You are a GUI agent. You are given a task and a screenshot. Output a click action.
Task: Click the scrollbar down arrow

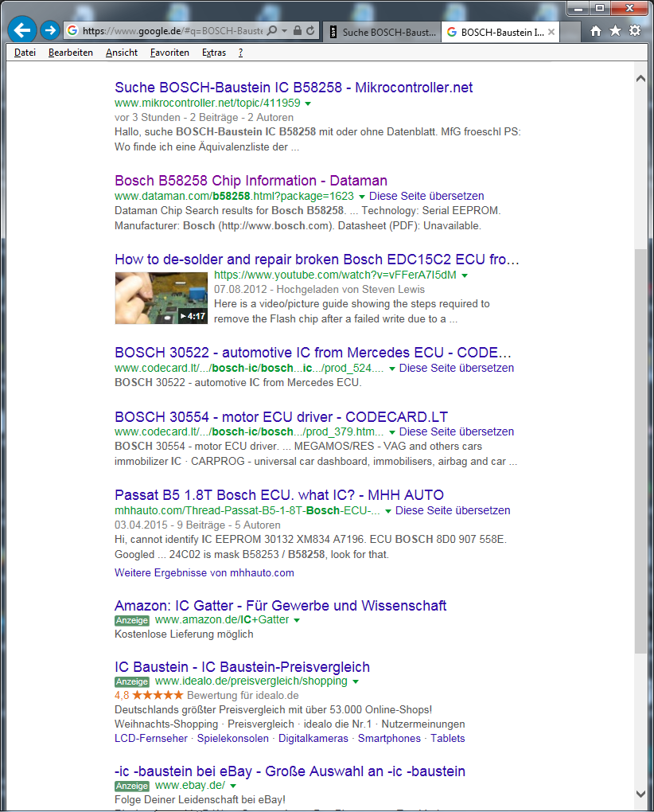[640, 794]
